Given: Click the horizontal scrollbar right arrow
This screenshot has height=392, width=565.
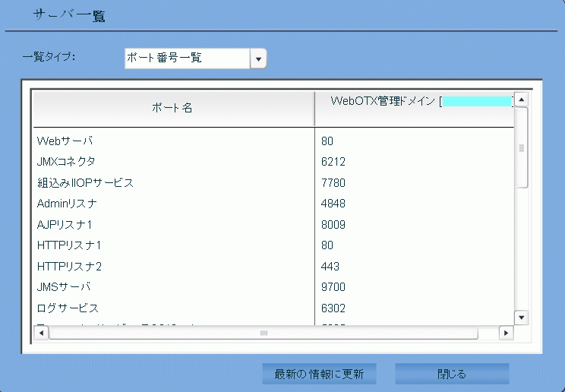Looking at the screenshot, I should (506, 333).
